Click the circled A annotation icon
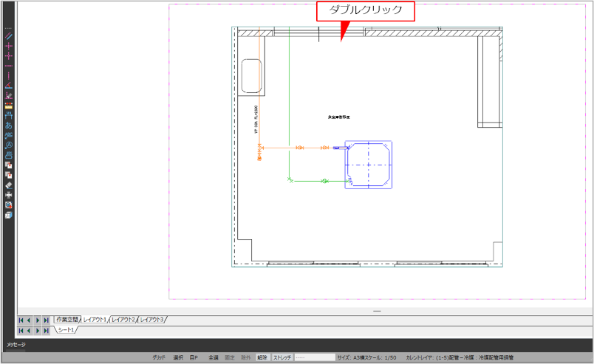 point(9,145)
